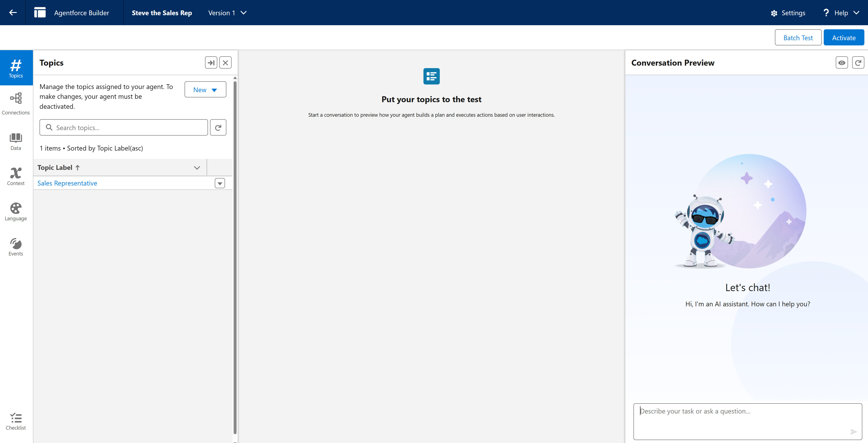Close the Topics panel
The height and width of the screenshot is (443, 868).
pyautogui.click(x=225, y=63)
